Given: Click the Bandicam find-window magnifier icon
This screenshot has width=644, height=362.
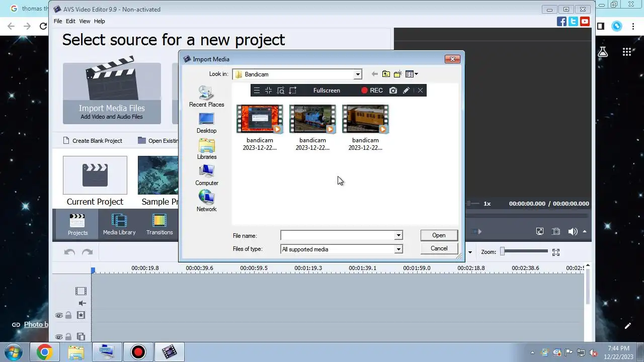Looking at the screenshot, I should pyautogui.click(x=281, y=90).
